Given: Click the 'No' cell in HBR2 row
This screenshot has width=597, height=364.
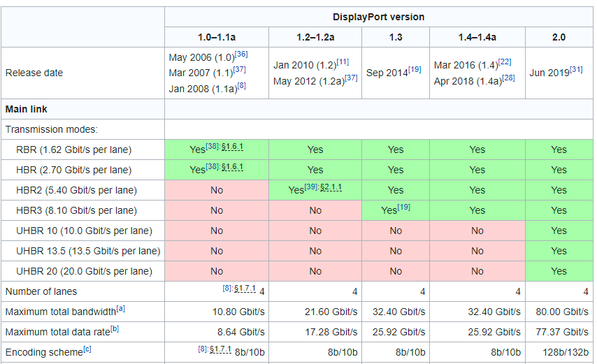Looking at the screenshot, I should [x=217, y=190].
